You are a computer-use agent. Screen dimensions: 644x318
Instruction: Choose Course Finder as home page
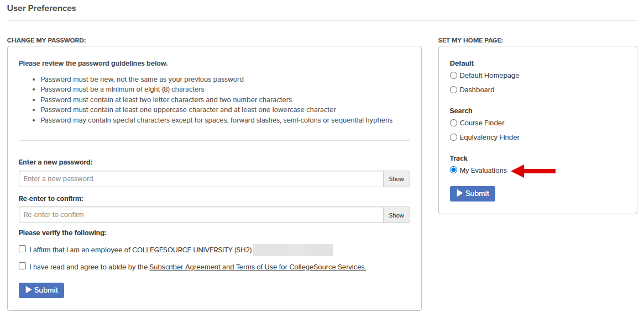[x=453, y=123]
